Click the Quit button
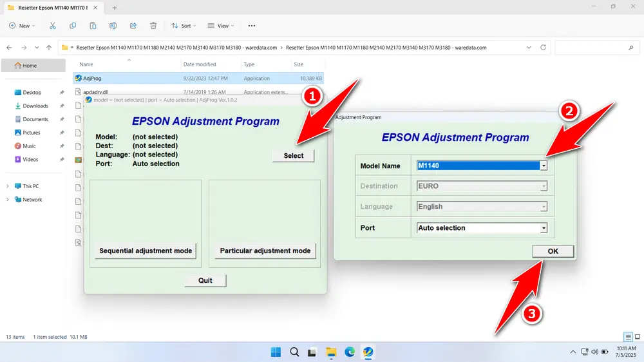This screenshot has height=362, width=644. [x=205, y=280]
